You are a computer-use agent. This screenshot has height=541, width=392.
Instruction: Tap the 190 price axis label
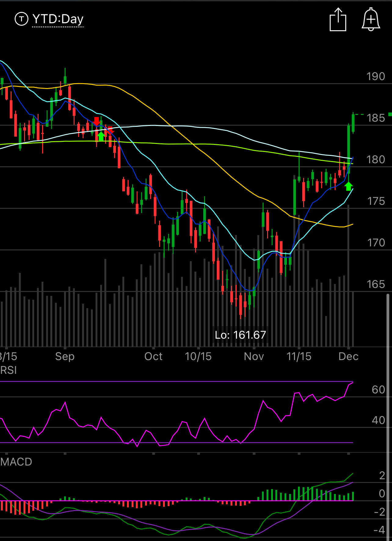tap(376, 76)
